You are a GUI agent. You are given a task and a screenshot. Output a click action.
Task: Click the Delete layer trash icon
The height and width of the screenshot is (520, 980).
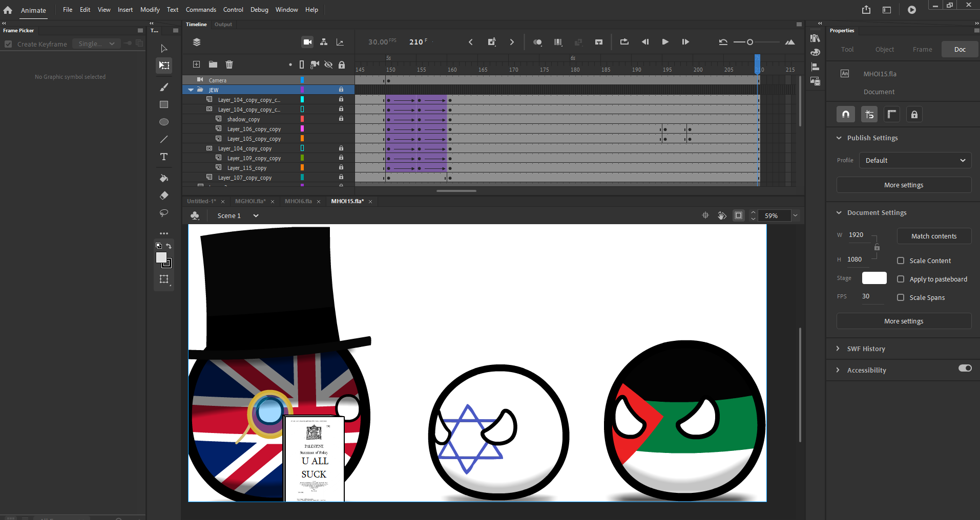pyautogui.click(x=229, y=64)
